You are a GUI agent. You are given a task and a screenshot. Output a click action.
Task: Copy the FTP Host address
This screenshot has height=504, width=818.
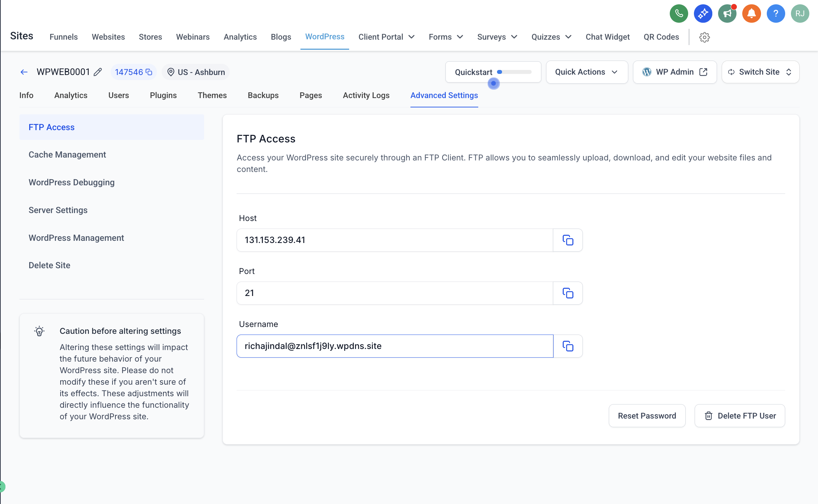tap(568, 240)
